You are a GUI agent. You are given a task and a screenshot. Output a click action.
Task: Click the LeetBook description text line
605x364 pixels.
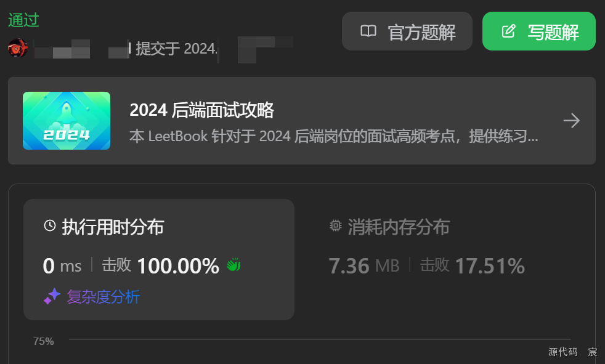[334, 136]
